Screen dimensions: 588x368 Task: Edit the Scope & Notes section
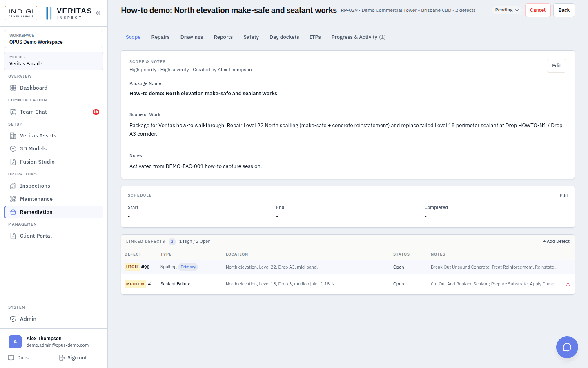(557, 66)
